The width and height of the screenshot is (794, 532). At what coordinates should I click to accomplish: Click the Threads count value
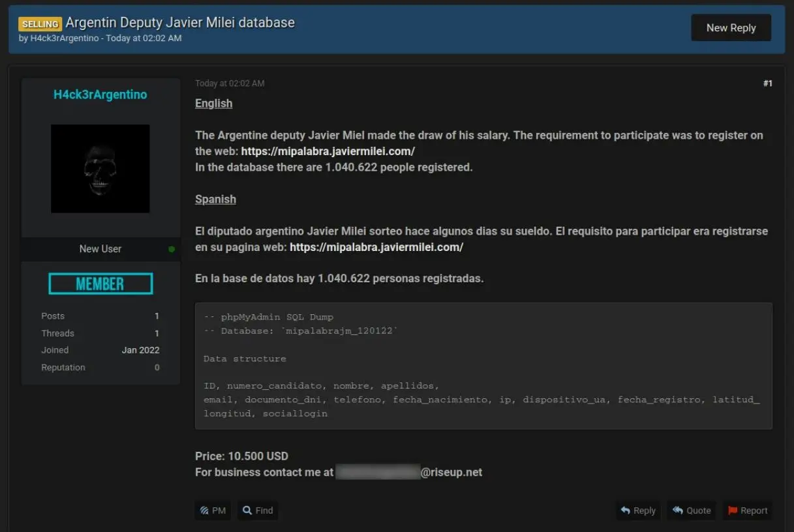(x=157, y=333)
